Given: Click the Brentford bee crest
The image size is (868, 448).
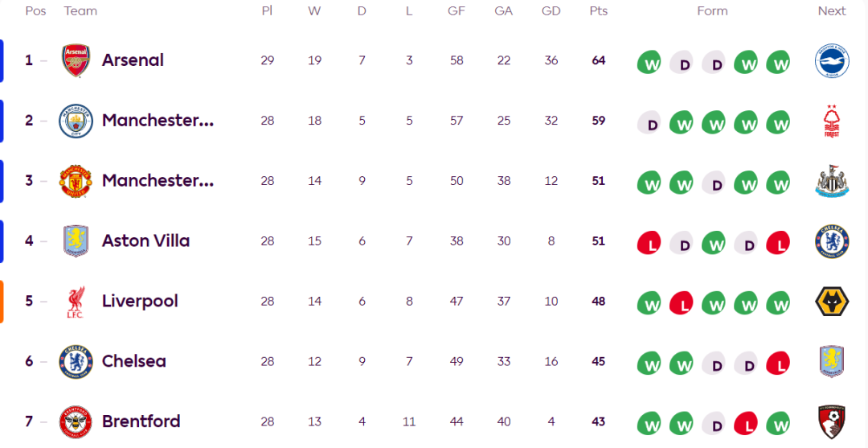Looking at the screenshot, I should pyautogui.click(x=76, y=421).
